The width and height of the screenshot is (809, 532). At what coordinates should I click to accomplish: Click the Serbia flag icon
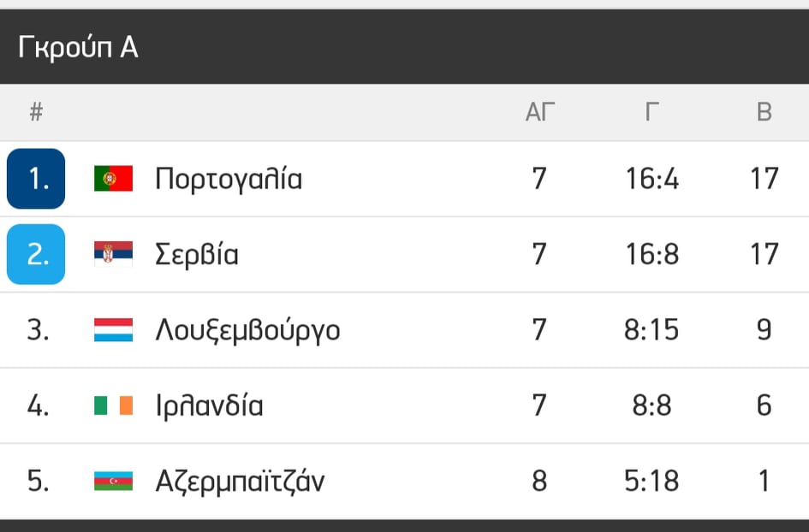(114, 254)
